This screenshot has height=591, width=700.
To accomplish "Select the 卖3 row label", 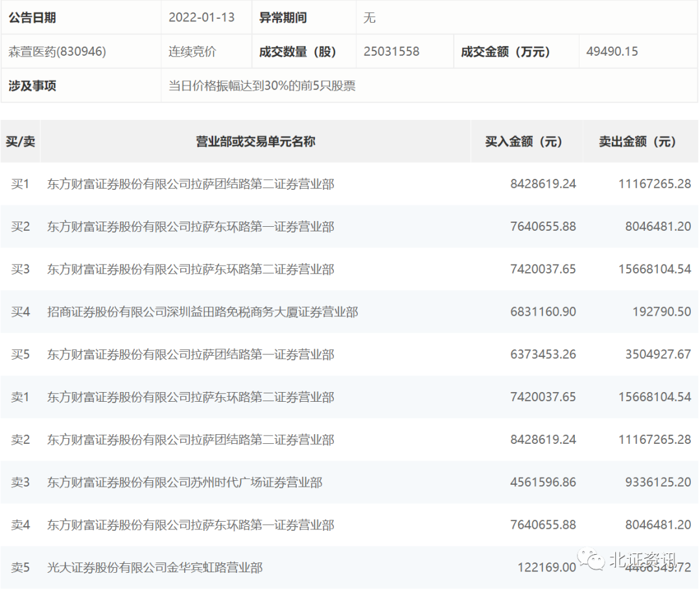I will 21,482.
